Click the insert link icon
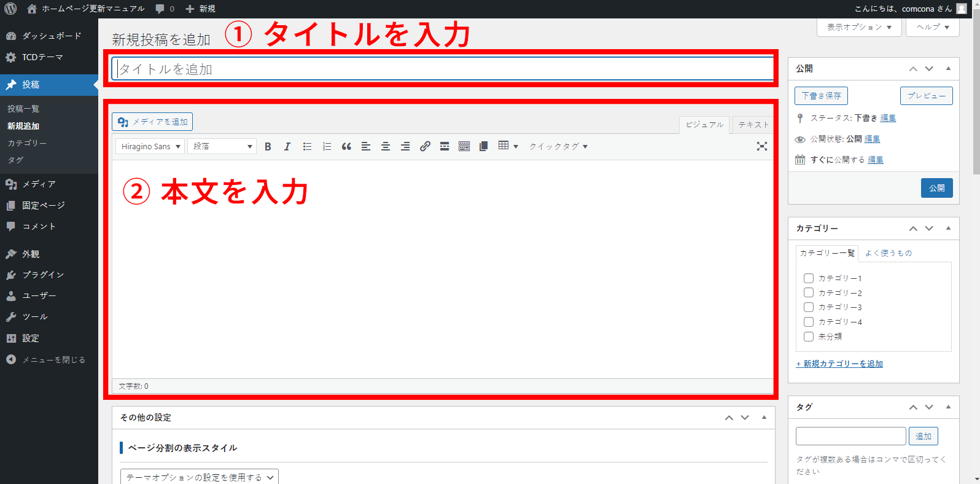This screenshot has height=484, width=980. pos(425,147)
